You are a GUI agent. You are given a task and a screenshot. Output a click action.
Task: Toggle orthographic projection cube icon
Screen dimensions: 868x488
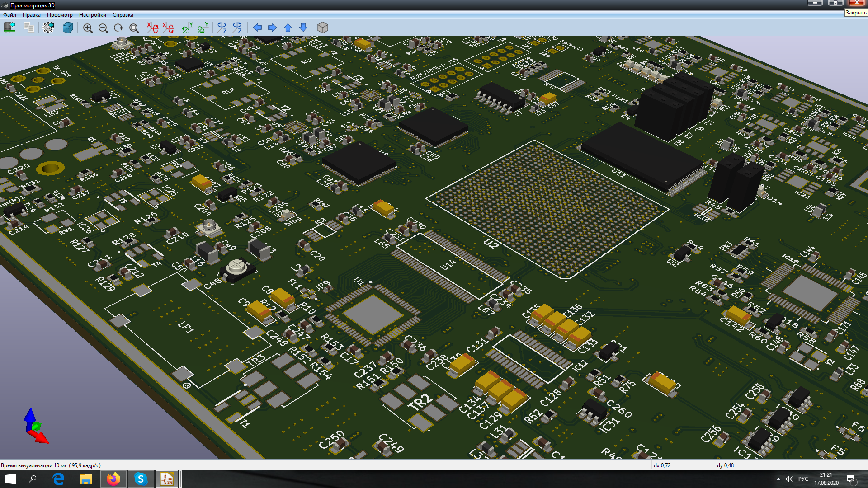click(x=323, y=28)
